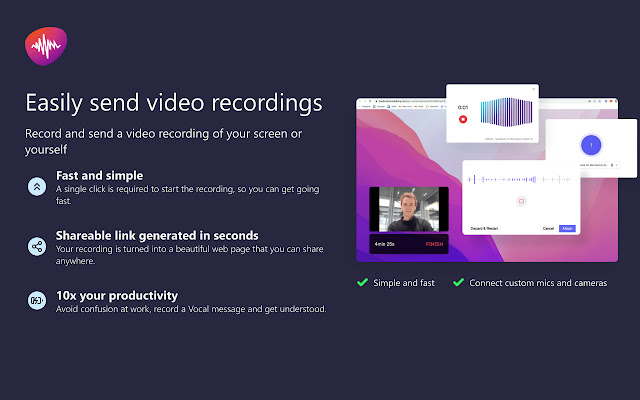This screenshot has width=640, height=400.
Task: Click the 10x your productivity heading
Action: pos(117,296)
